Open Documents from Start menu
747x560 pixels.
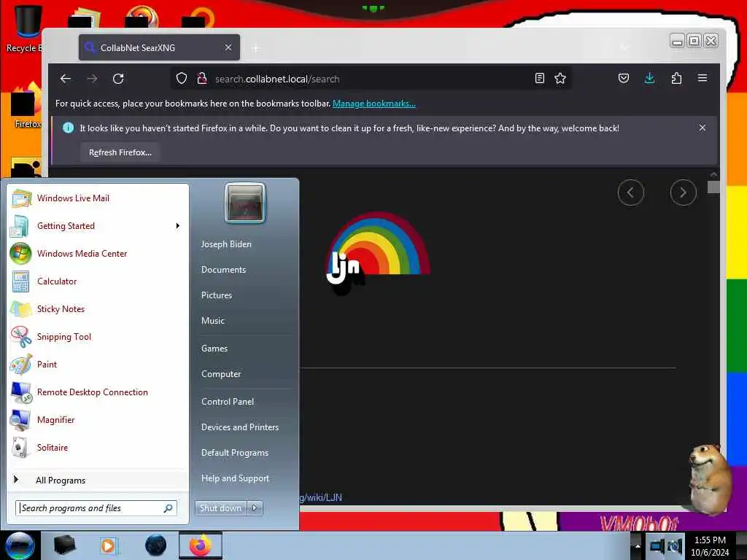[x=223, y=270]
